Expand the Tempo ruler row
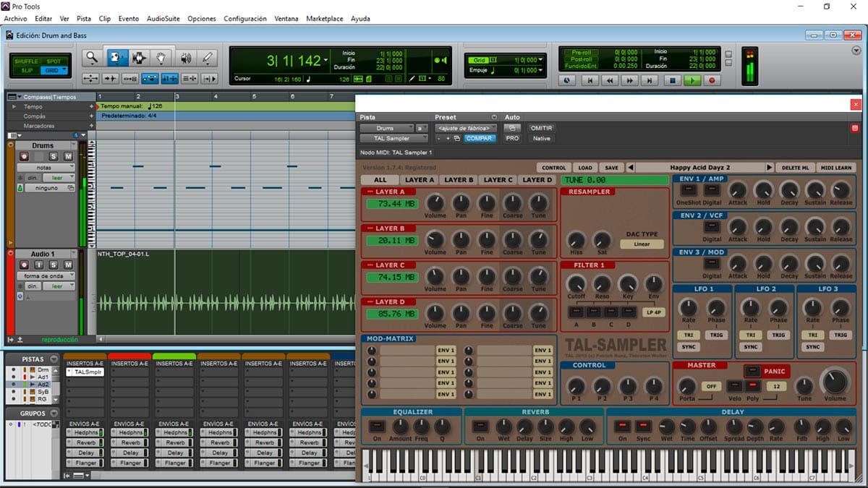The image size is (868, 488). pos(15,106)
